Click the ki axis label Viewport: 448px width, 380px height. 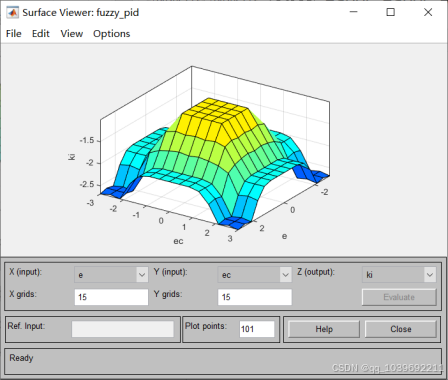point(72,157)
